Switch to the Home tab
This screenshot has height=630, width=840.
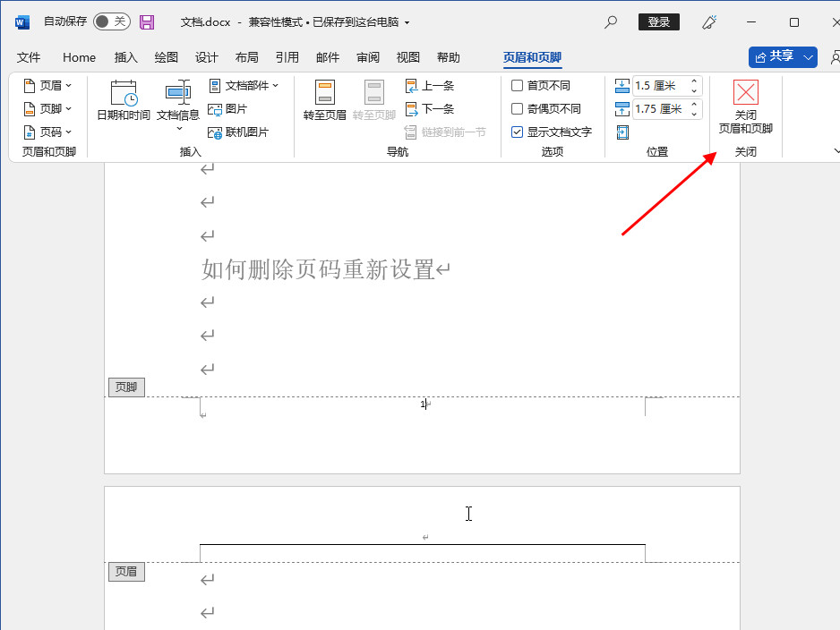click(80, 57)
